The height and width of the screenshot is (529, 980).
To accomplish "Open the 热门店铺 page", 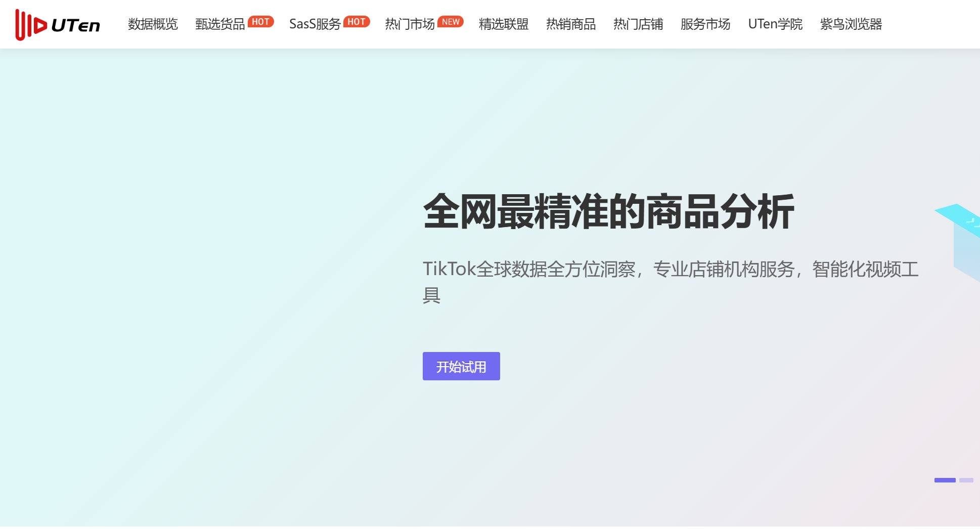I will click(x=638, y=24).
